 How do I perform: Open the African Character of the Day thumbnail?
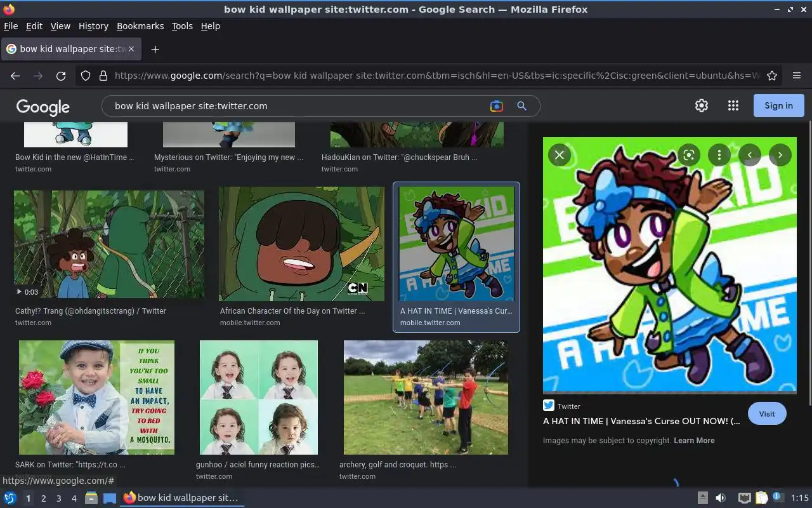point(301,244)
